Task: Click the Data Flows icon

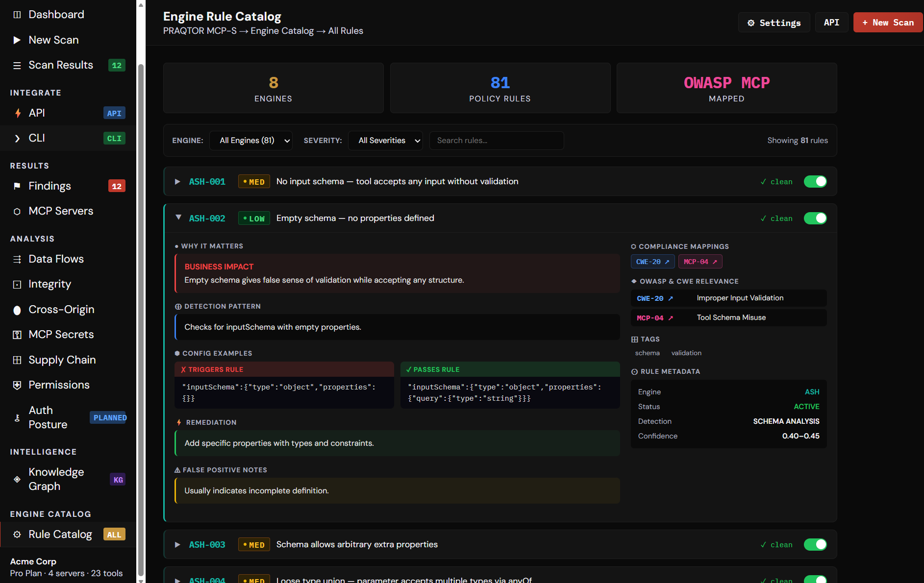Action: (17, 259)
